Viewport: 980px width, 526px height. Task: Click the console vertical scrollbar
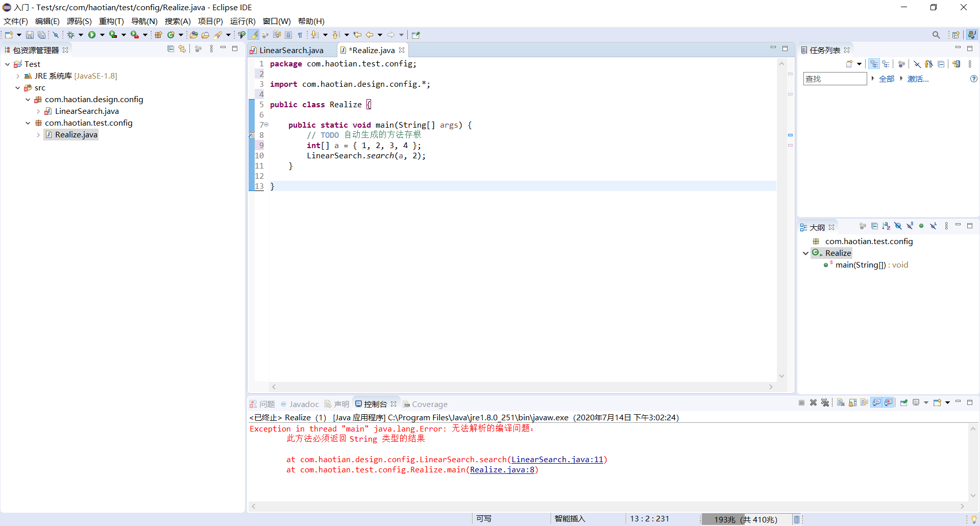[973, 462]
